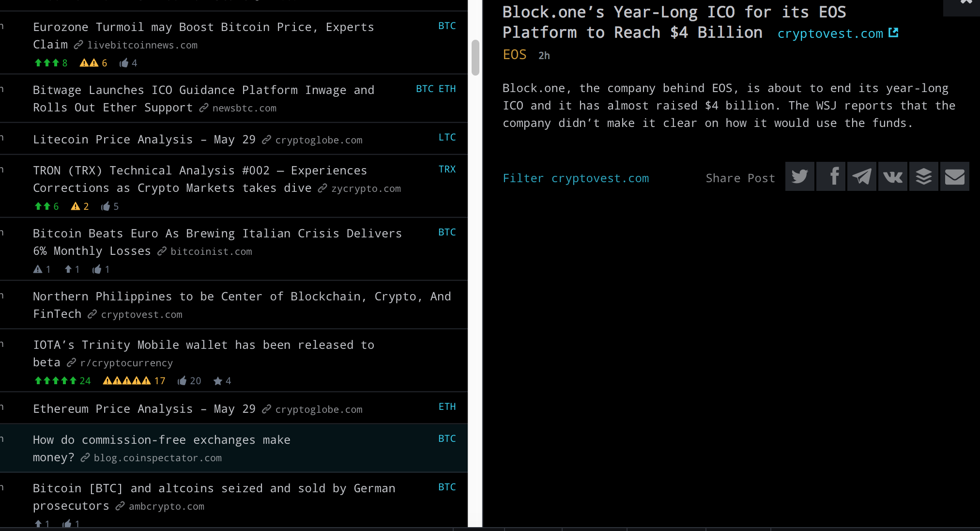This screenshot has height=531, width=980.
Task: Click the news list vertical scrollbar
Action: pos(475,57)
